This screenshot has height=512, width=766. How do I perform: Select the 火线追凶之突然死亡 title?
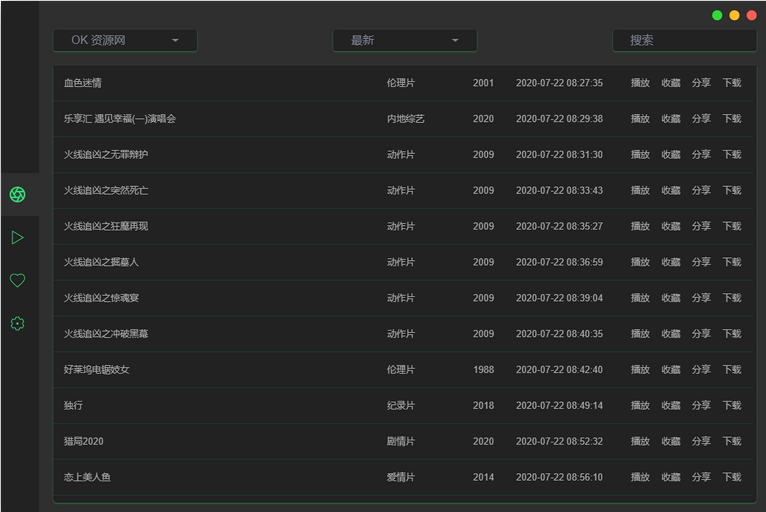106,191
